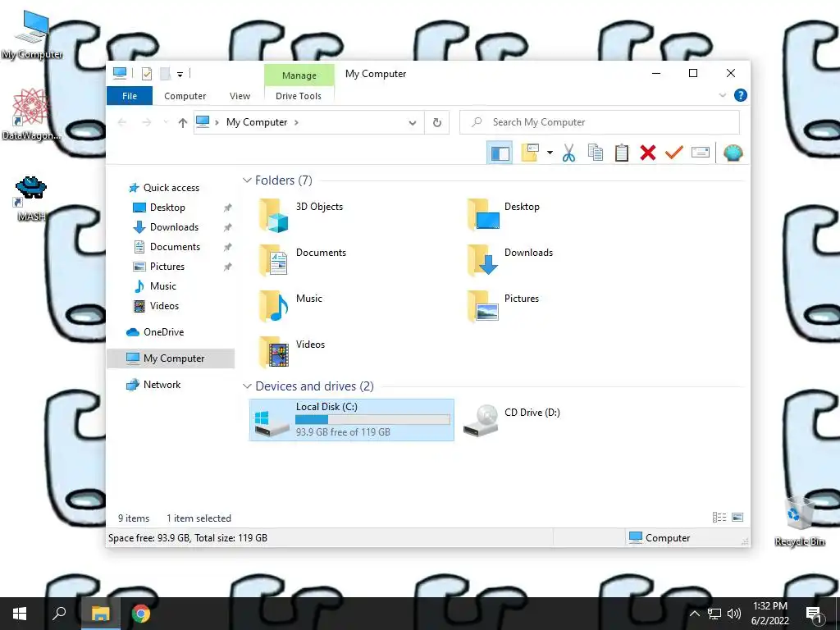Unpin Downloads using its pin icon
This screenshot has width=840, height=630.
coord(228,228)
